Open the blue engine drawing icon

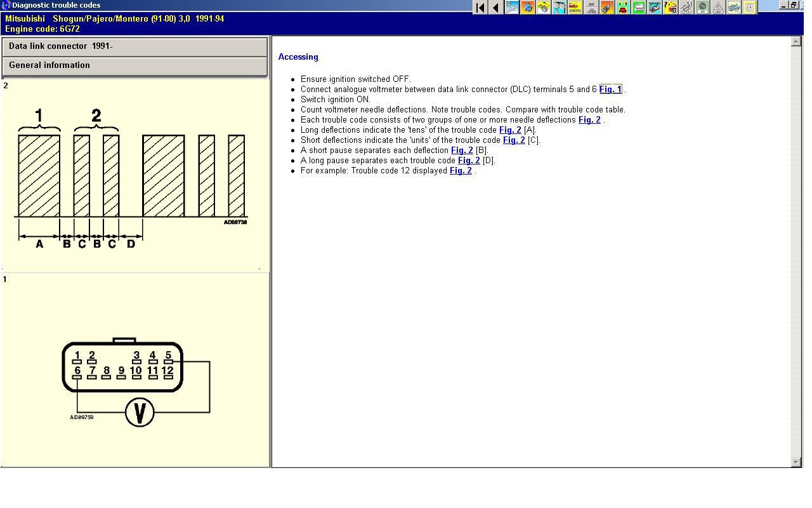(x=734, y=8)
